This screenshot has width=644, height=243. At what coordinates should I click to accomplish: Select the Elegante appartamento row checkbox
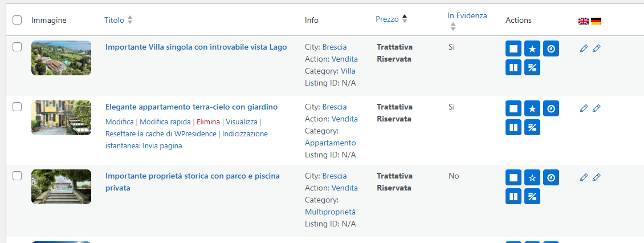coord(17,107)
